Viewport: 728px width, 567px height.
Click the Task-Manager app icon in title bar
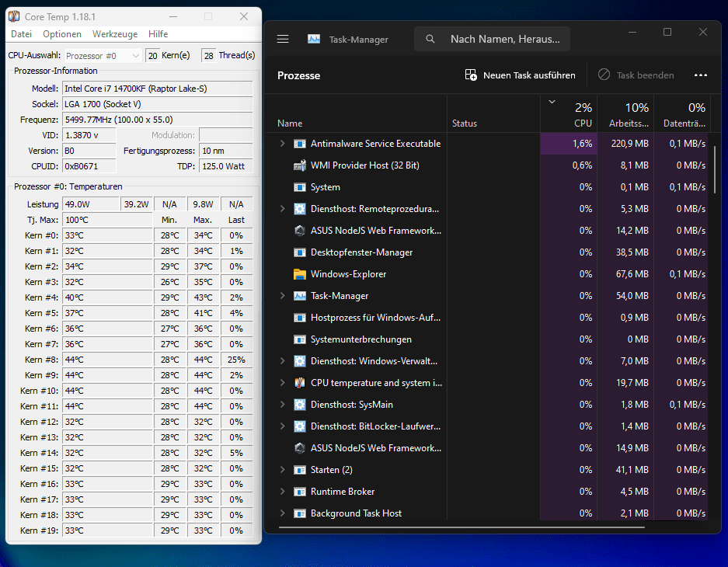click(314, 39)
